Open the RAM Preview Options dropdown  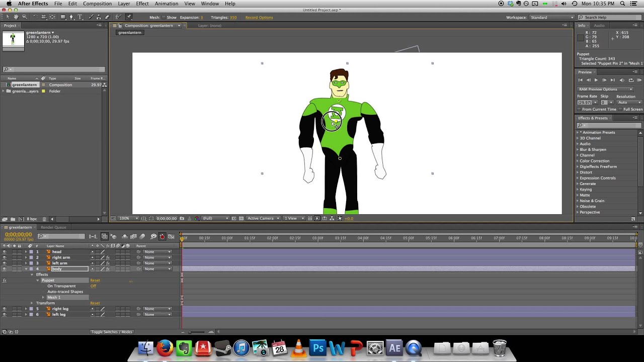pyautogui.click(x=605, y=89)
